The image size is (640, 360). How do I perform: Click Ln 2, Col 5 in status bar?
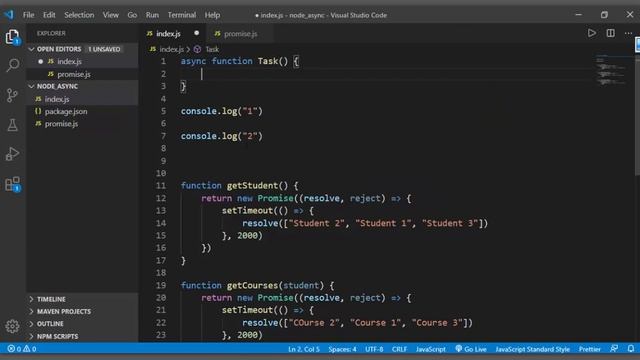(x=304, y=349)
